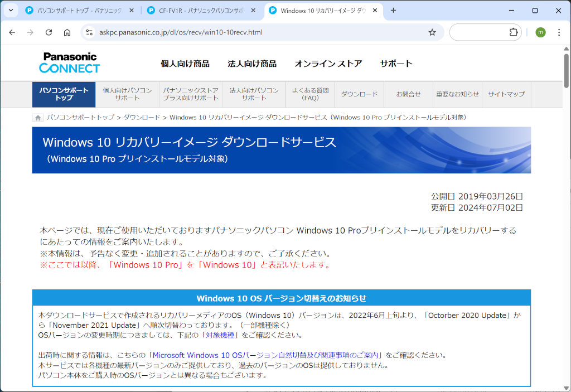The height and width of the screenshot is (392, 571).
Task: Click the page vertical scrollbar thumb
Action: pos(567,71)
